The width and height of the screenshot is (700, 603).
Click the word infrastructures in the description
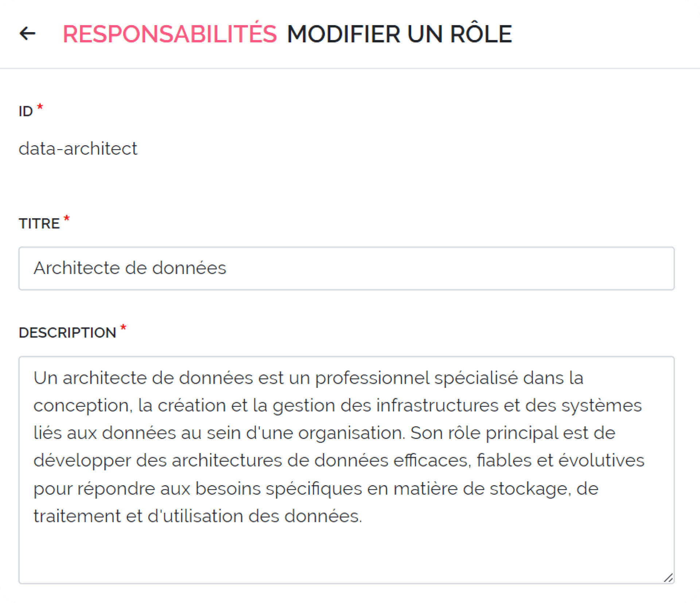coord(437,406)
